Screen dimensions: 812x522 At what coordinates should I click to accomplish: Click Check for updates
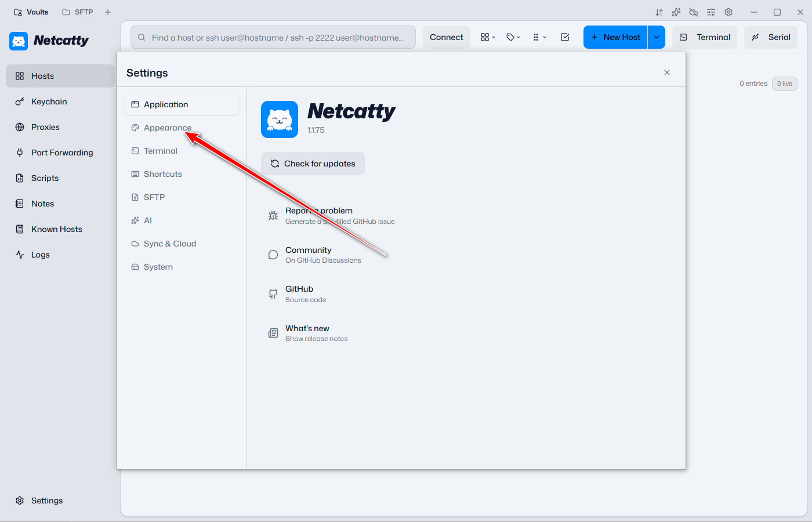[313, 164]
